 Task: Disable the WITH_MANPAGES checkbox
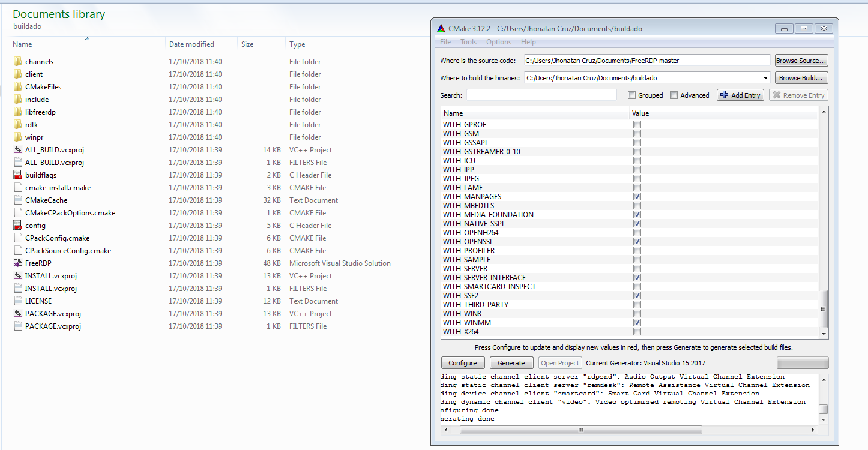click(637, 196)
